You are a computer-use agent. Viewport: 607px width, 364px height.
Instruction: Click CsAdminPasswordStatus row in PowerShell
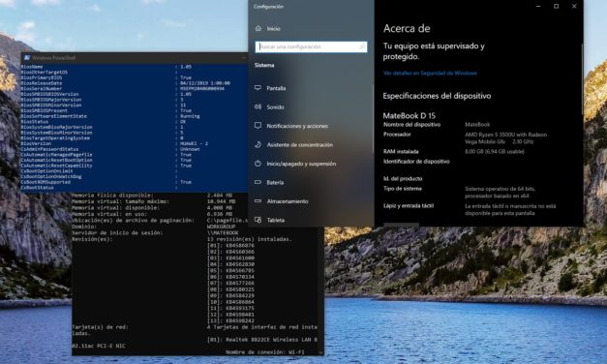click(110, 149)
